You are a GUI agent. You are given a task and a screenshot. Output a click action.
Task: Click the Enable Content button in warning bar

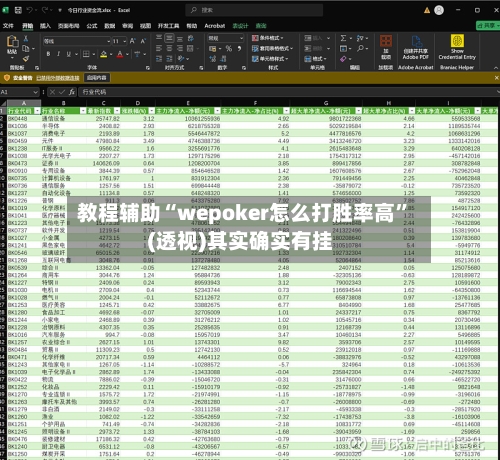click(97, 78)
